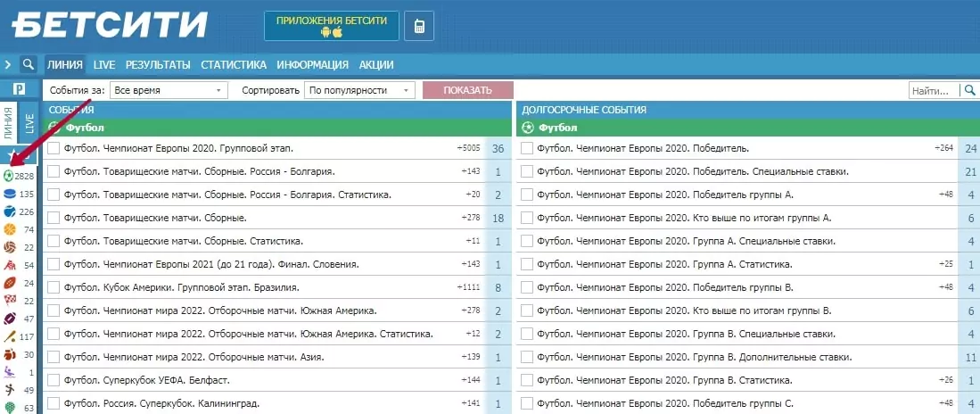Open the ИНФОРМАЦИЯ tab

312,64
